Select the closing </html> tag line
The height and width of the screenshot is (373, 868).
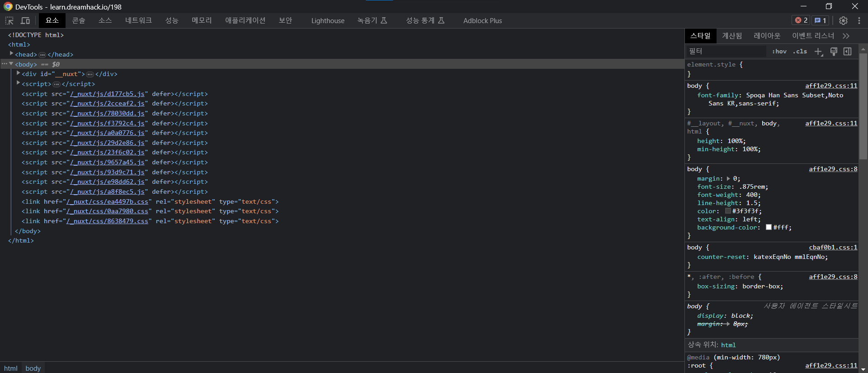pyautogui.click(x=21, y=241)
